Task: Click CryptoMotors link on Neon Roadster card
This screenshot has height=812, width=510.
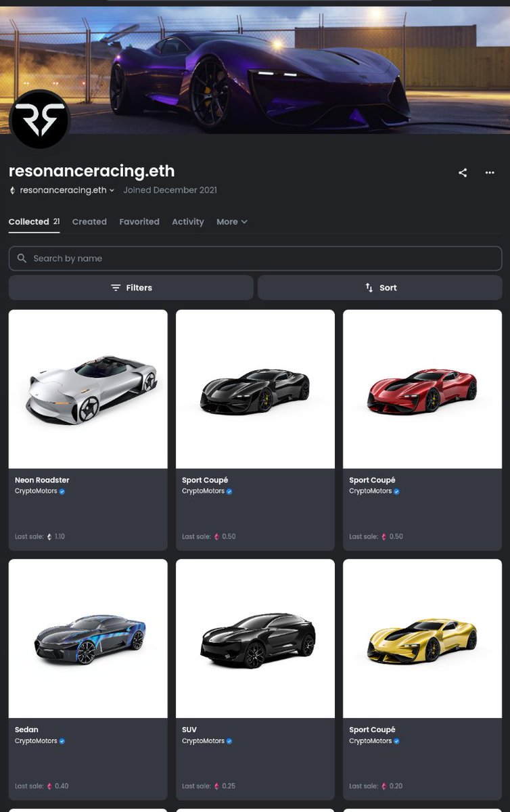Action: tap(36, 491)
